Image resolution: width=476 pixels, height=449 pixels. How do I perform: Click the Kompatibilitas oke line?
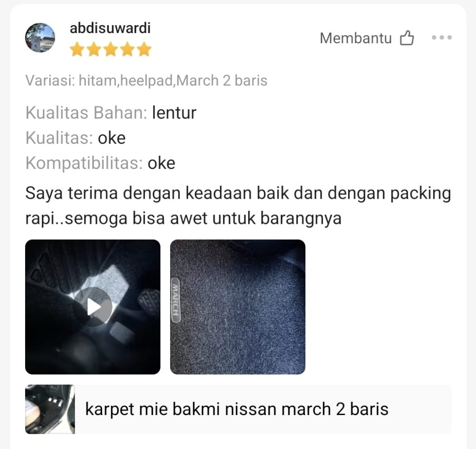point(100,163)
